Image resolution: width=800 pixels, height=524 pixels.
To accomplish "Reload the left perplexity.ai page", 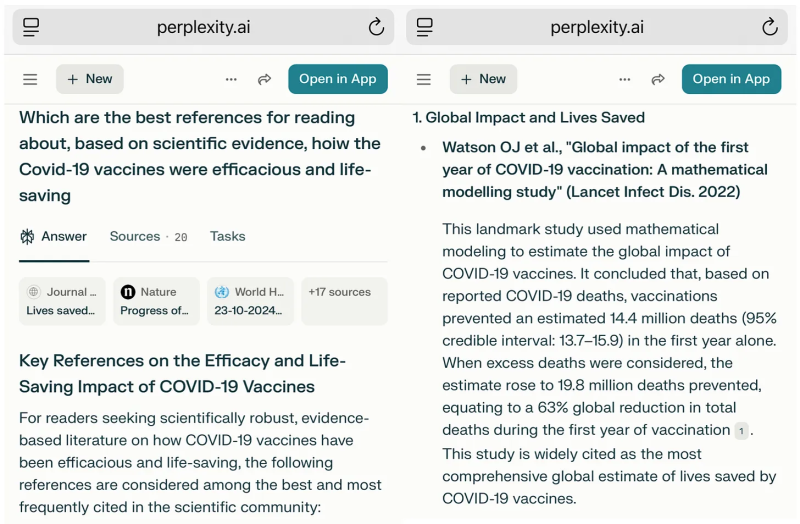I will [376, 27].
